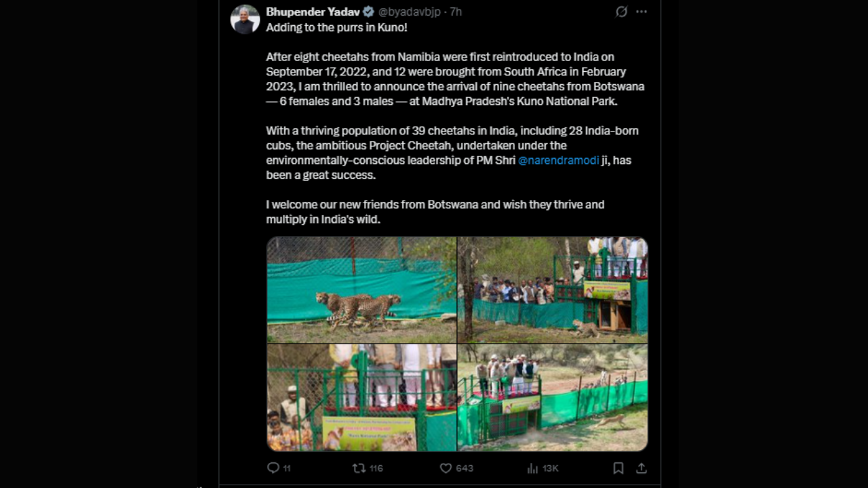Viewport: 868px width, 488px height.
Task: Repost the tweet with 116 reposts
Action: pos(359,468)
